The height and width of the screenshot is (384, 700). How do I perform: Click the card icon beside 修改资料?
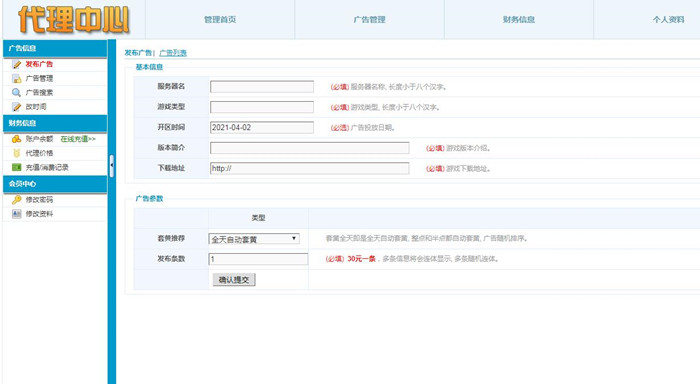[x=17, y=214]
